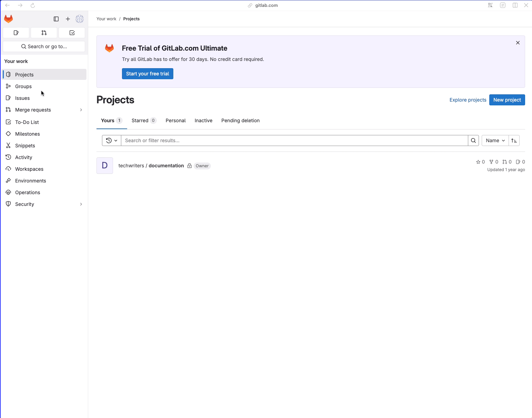The height and width of the screenshot is (418, 532).
Task: Switch to the Personal tab
Action: tap(175, 121)
